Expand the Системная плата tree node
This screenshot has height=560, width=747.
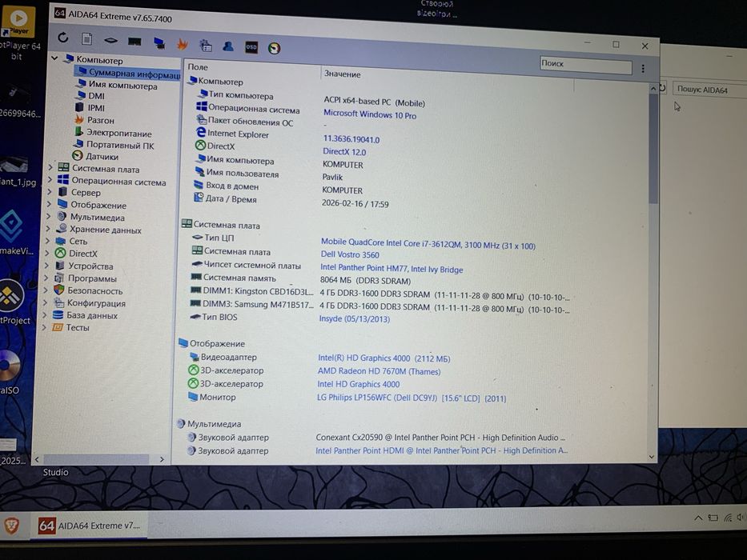coord(50,168)
